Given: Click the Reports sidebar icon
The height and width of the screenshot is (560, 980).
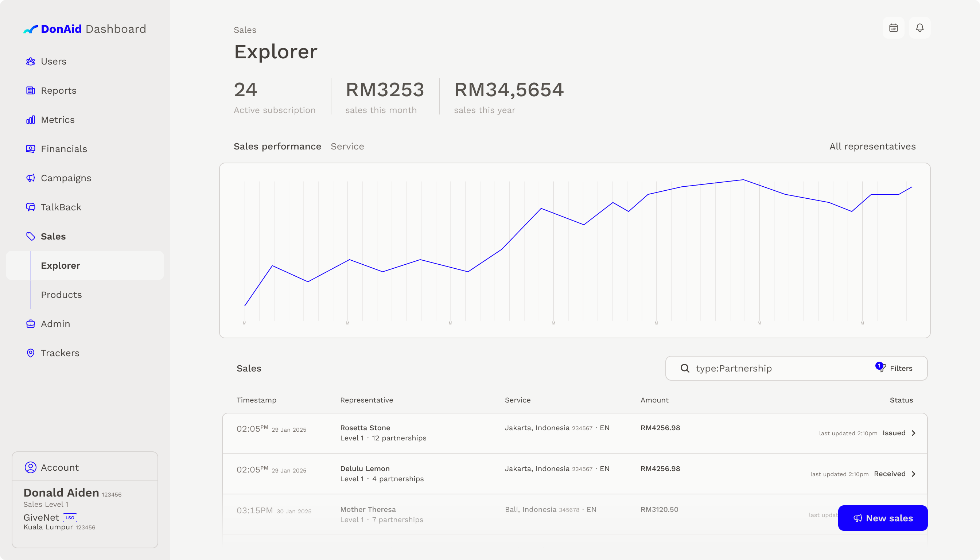Looking at the screenshot, I should click(30, 91).
